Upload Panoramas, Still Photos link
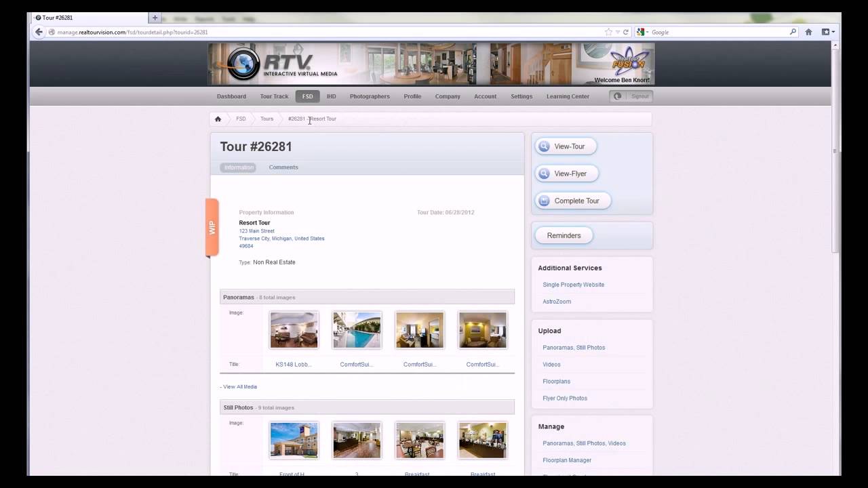Viewport: 868px width, 488px height. [574, 348]
